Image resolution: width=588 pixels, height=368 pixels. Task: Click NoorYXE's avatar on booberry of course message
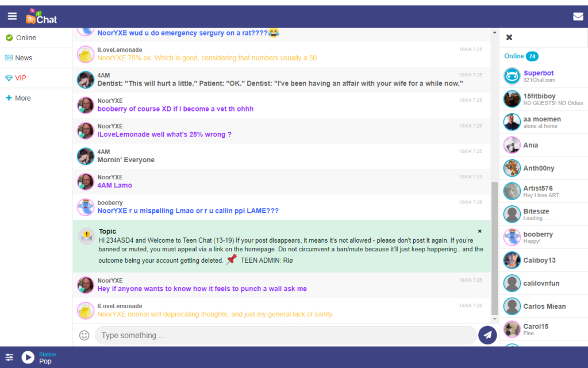(x=86, y=105)
